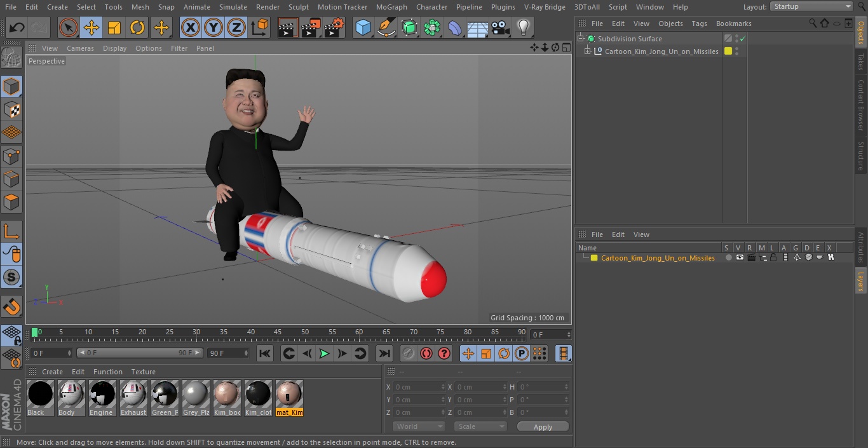
Task: Click the Workplane axis icon
Action: pos(11,231)
